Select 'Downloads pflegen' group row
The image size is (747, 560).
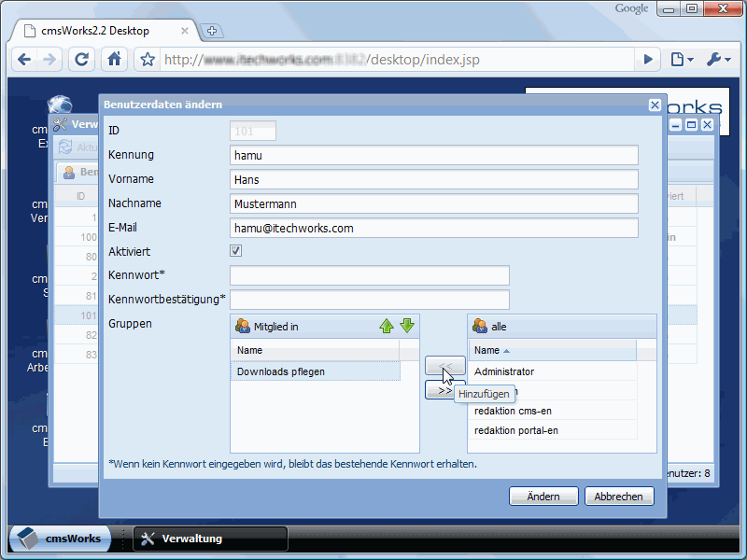(x=316, y=371)
